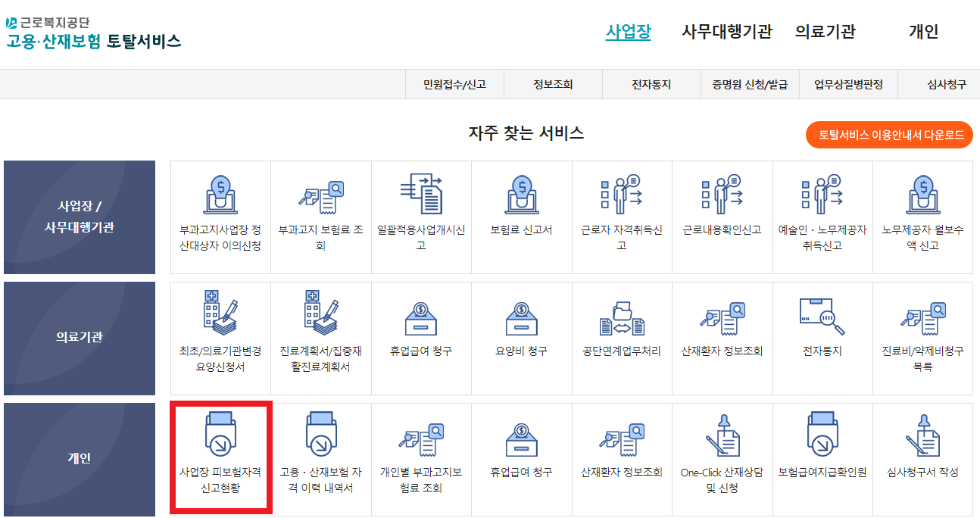Switch to 개인 top tab
Viewport: 980px width, 518px height.
[x=923, y=32]
